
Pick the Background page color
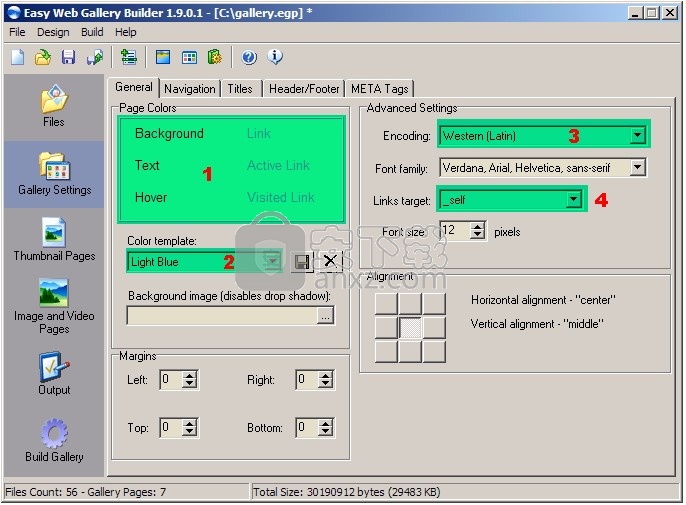[169, 133]
